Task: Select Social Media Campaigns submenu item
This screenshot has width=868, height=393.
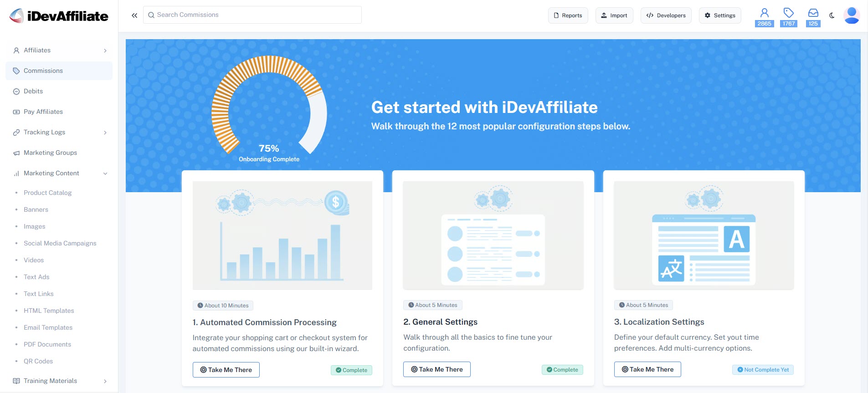Action: tap(60, 243)
